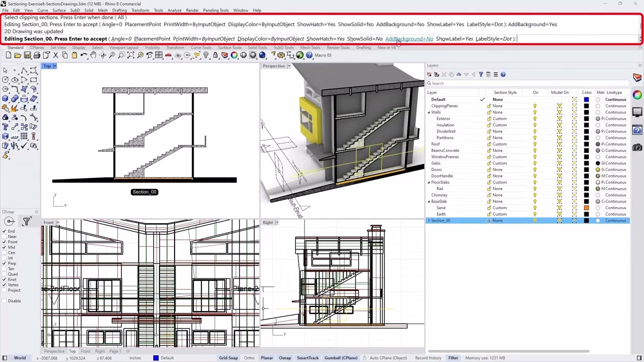This screenshot has width=644, height=362.
Task: Collapse the BaseSlab layer group
Action: 429,202
